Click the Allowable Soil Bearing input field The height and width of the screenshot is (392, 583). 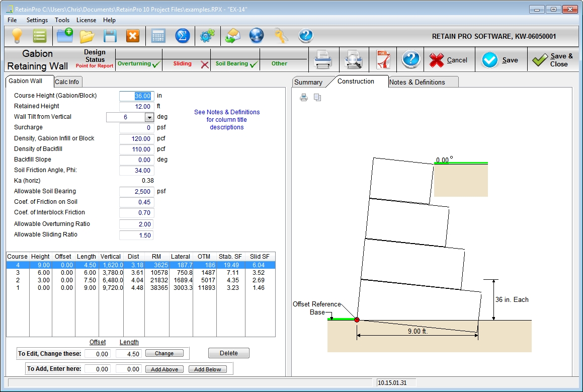point(136,192)
